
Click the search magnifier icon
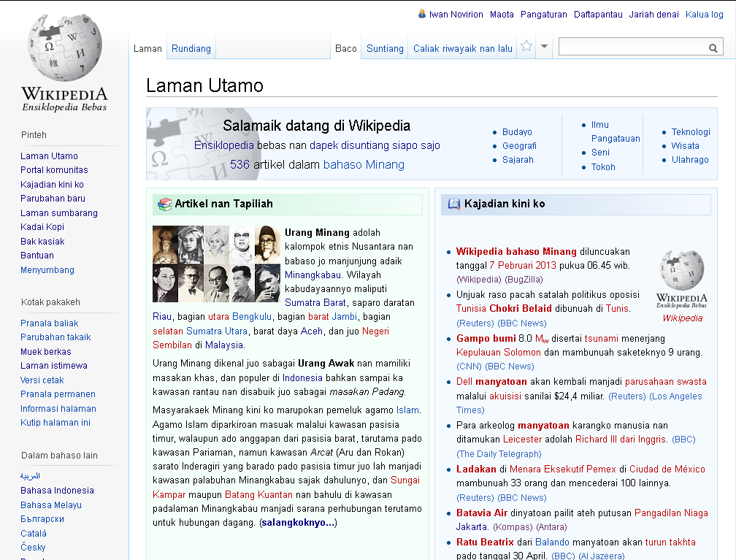(x=713, y=48)
